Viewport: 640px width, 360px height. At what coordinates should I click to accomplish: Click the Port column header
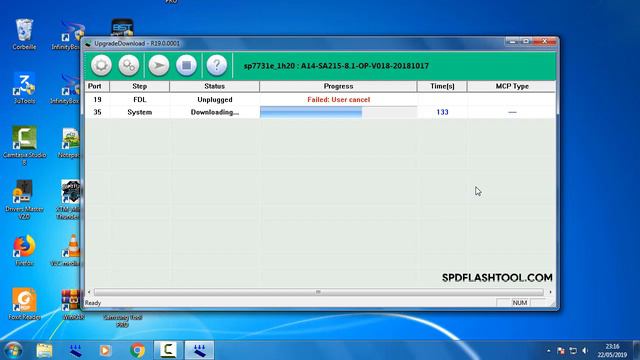click(x=97, y=86)
